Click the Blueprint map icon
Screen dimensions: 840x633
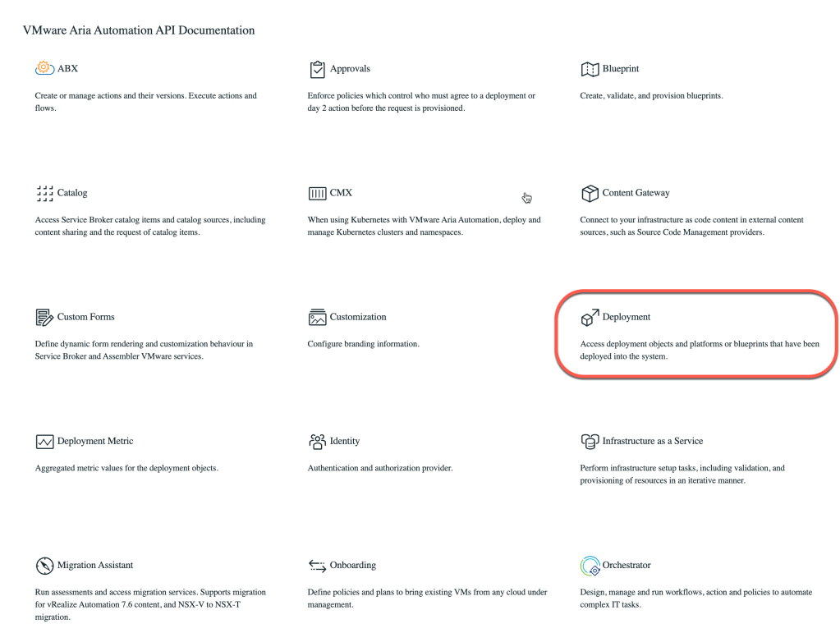point(590,68)
